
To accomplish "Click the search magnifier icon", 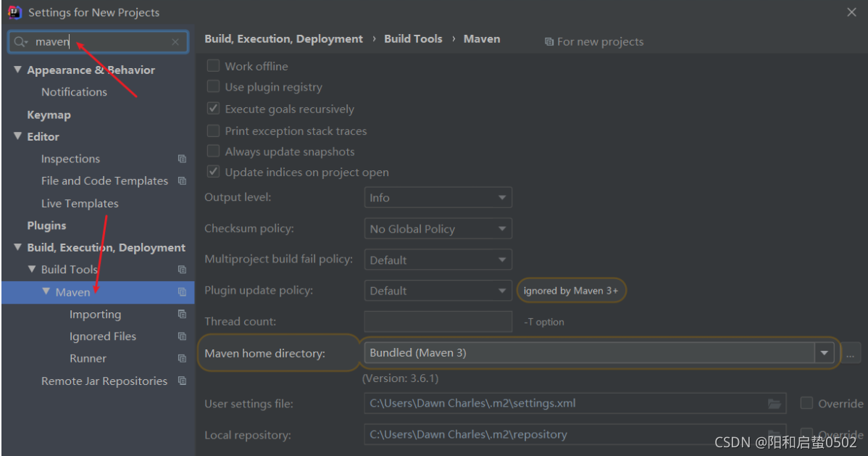I will [x=20, y=42].
